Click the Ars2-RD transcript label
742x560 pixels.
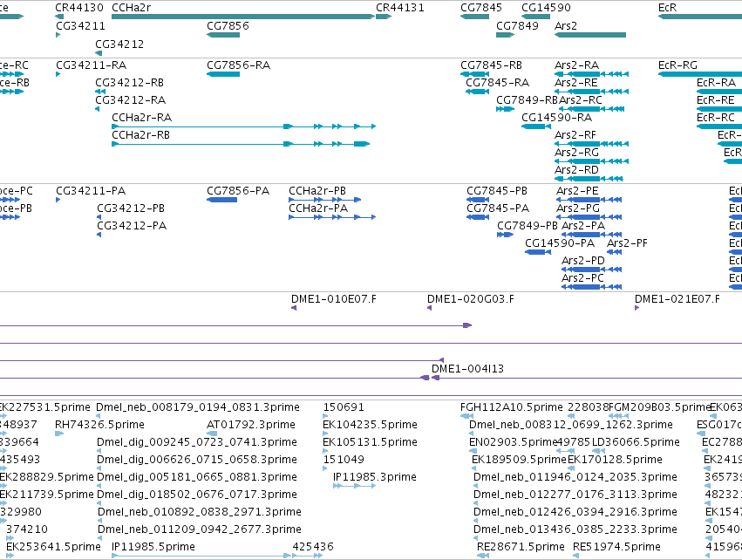[x=576, y=170]
